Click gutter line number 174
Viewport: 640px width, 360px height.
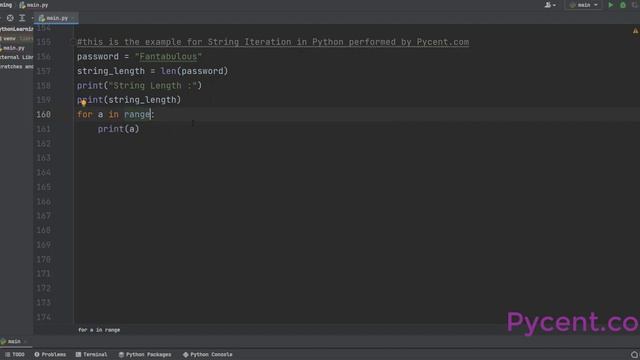(44, 317)
